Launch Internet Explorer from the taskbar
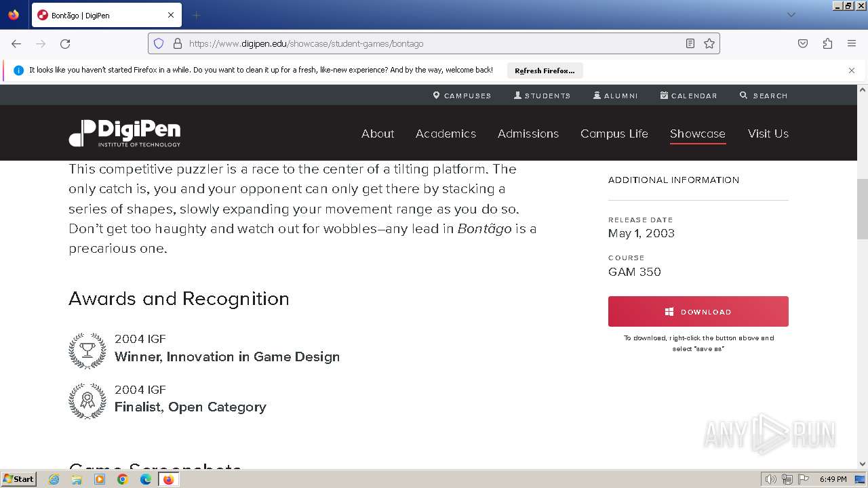Viewport: 868px width, 488px height. point(54,479)
